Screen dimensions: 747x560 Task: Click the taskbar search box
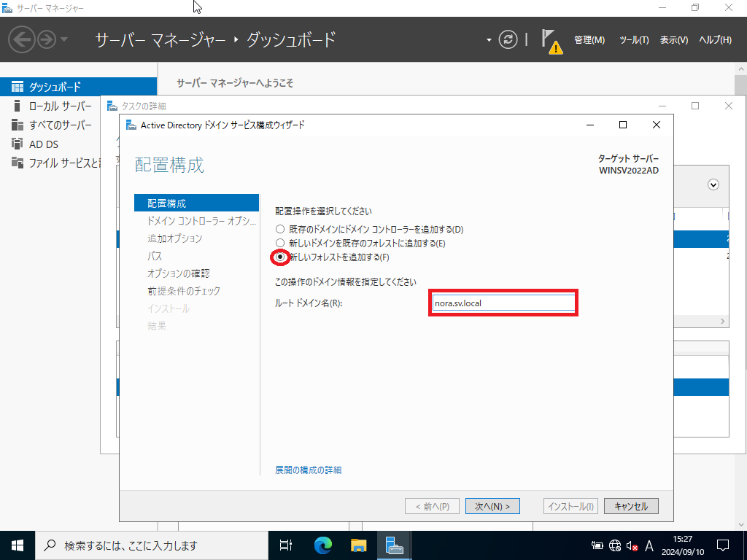(152, 545)
